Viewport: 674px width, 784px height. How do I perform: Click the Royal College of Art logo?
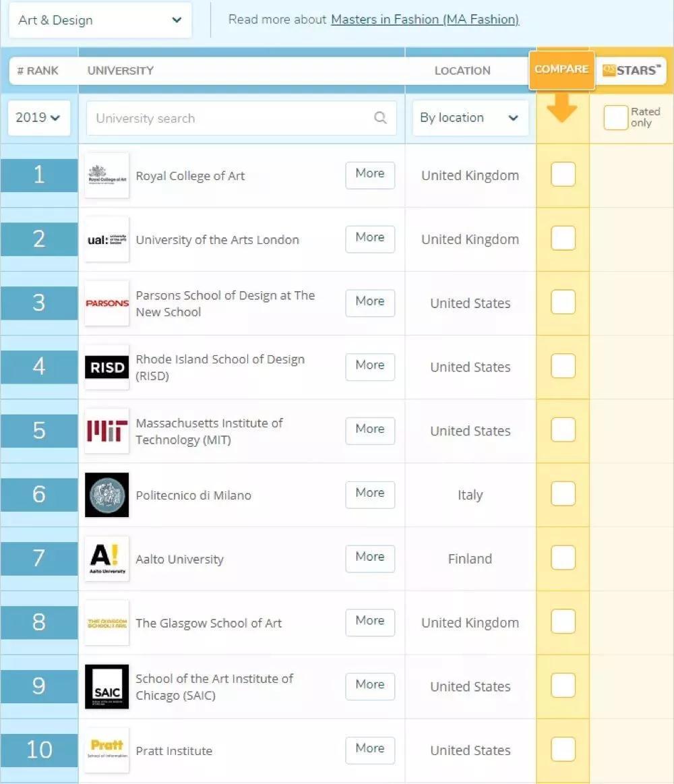coord(106,175)
